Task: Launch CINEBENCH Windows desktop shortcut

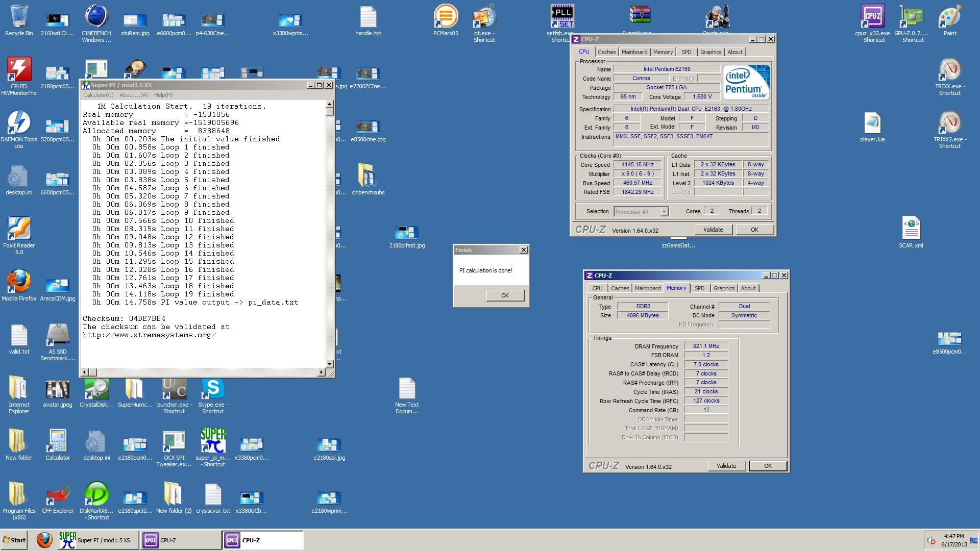Action: click(96, 23)
